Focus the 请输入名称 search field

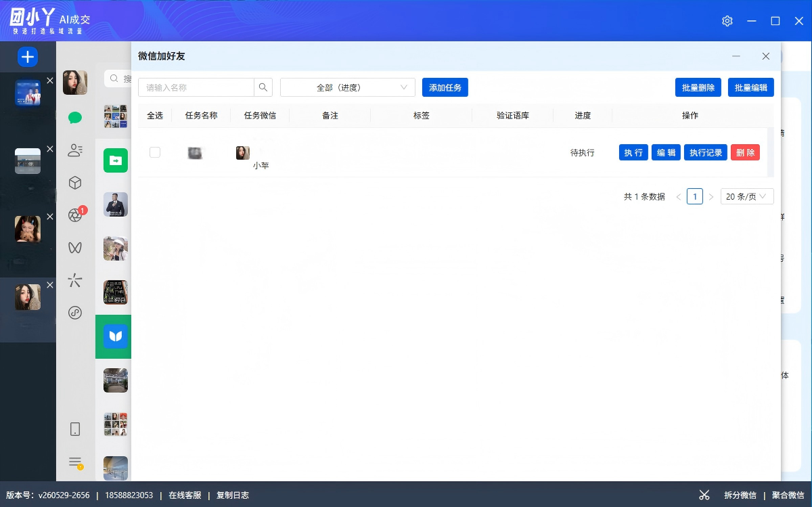tap(196, 87)
